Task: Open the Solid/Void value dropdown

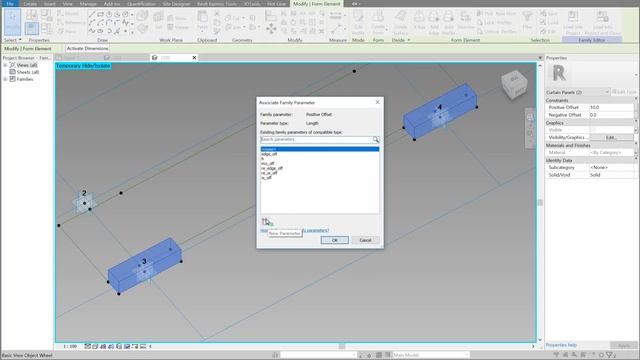Action: click(611, 175)
